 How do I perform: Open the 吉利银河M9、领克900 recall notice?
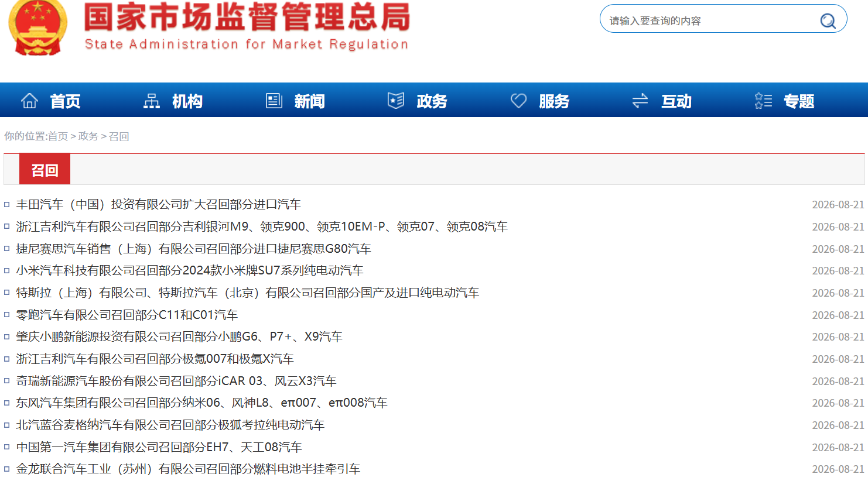(x=262, y=226)
